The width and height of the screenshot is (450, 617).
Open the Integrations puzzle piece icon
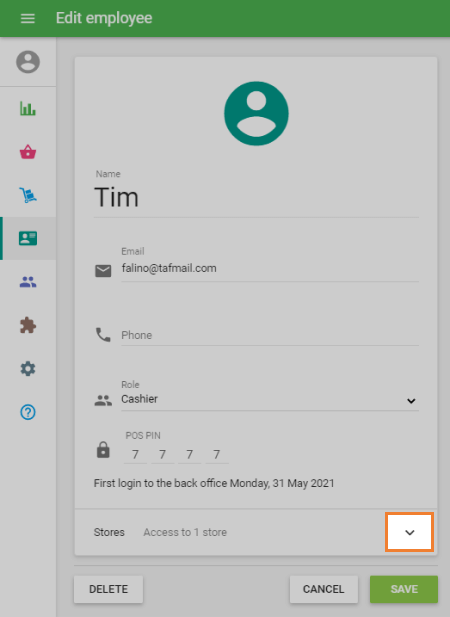coord(28,325)
